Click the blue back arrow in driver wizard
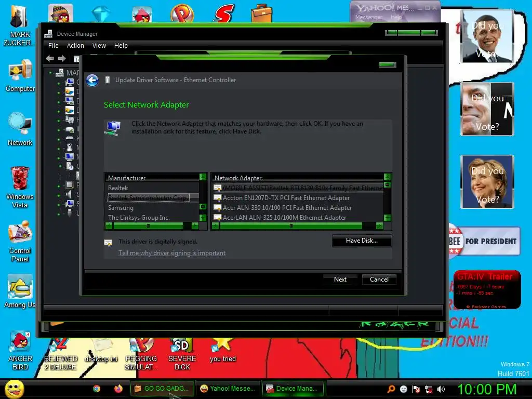This screenshot has width=532, height=399. click(x=92, y=81)
